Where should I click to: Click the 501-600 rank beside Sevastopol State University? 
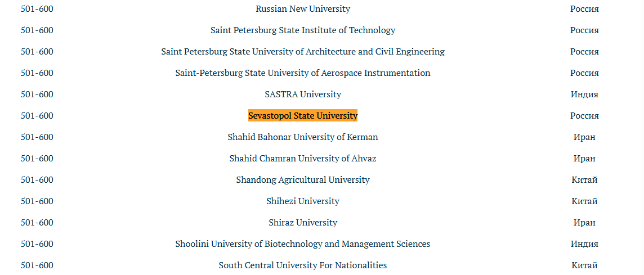point(37,116)
